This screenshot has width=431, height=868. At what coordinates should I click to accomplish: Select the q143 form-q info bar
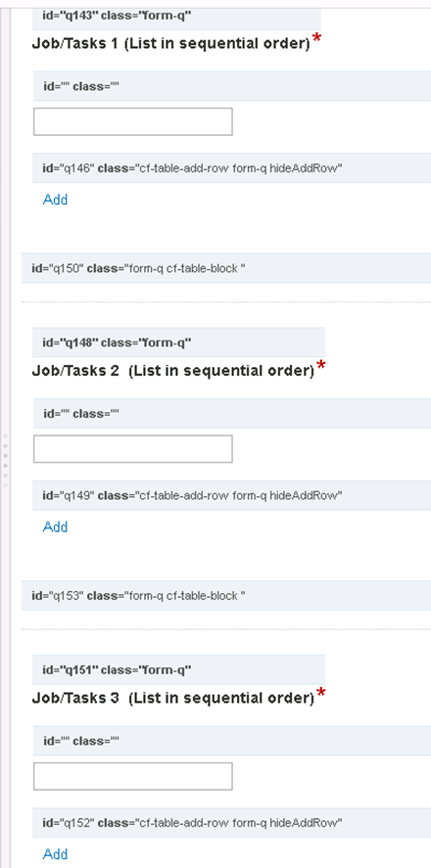click(x=176, y=16)
